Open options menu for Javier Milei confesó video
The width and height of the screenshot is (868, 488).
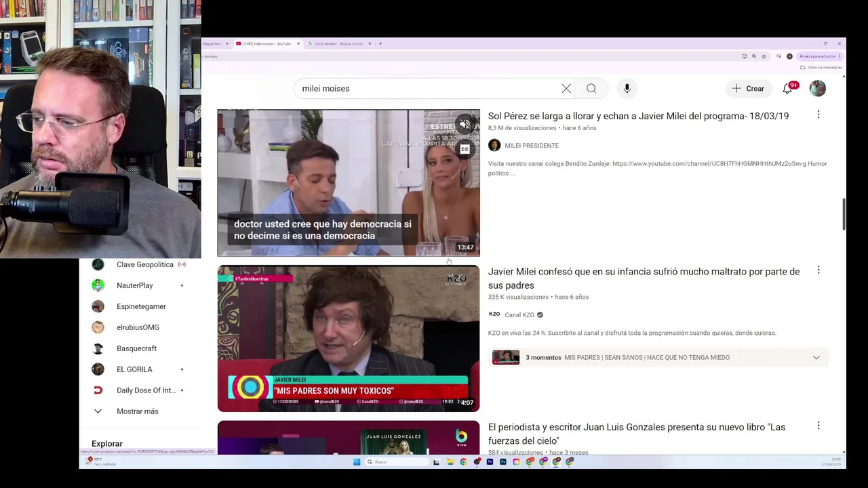point(818,270)
